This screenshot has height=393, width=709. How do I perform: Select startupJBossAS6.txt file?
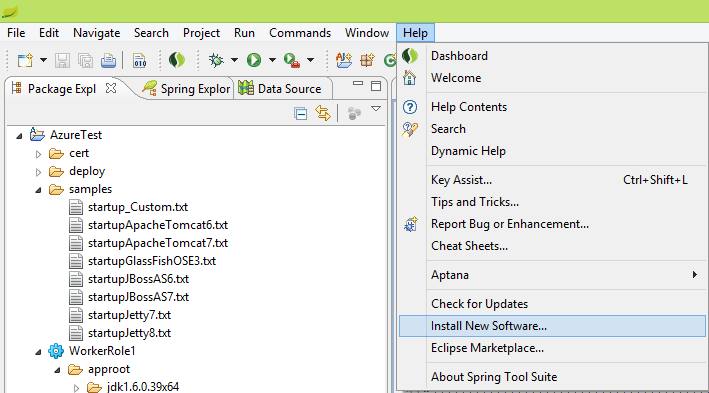click(138, 279)
